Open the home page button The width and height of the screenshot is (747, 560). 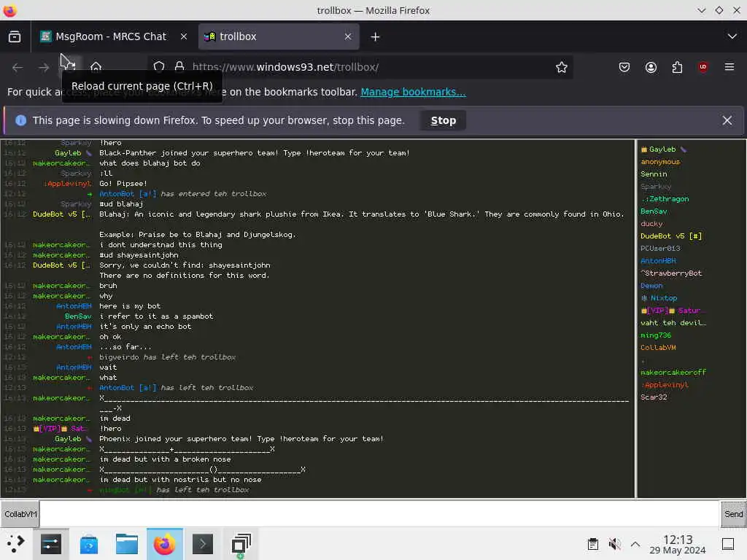(96, 67)
